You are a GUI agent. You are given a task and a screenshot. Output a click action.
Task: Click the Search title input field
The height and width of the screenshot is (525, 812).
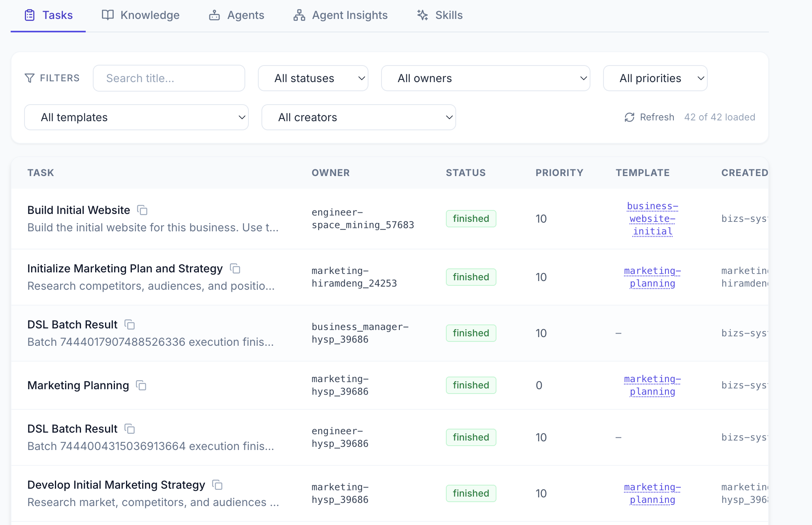click(x=169, y=78)
